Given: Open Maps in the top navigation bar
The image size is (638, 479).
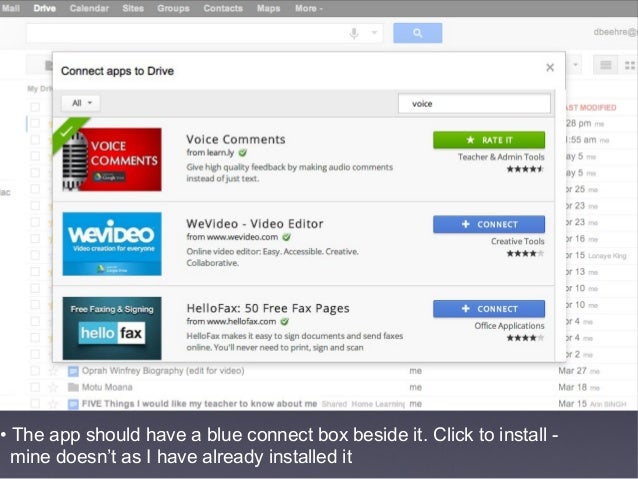Looking at the screenshot, I should point(269,8).
